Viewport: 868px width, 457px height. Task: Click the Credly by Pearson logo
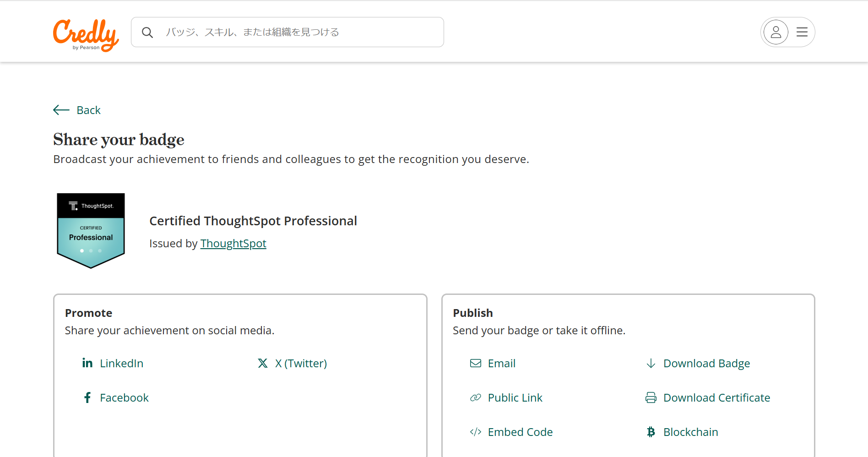coord(86,35)
